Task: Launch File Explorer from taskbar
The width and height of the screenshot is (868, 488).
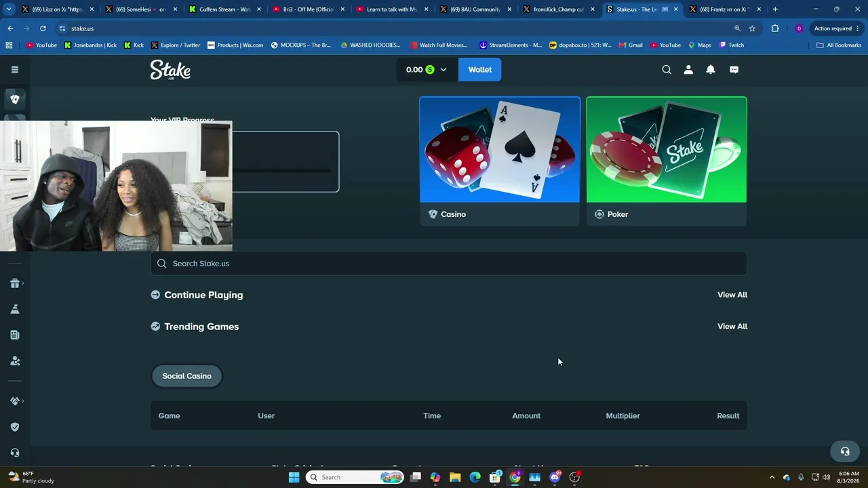Action: pyautogui.click(x=455, y=477)
